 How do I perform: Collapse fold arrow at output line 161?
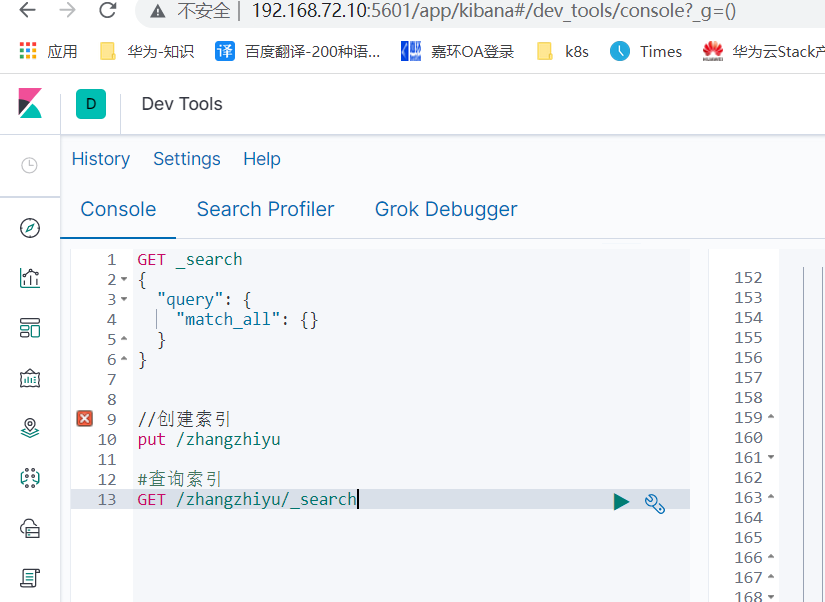pos(771,457)
